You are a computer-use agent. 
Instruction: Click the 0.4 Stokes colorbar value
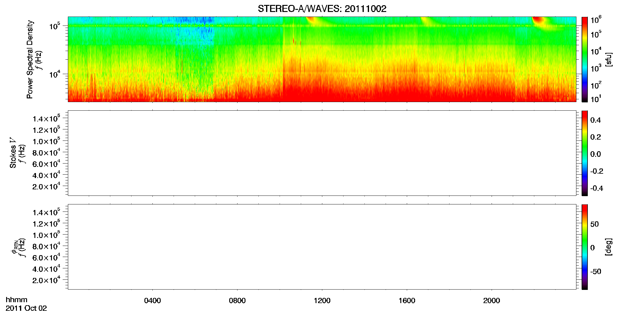tap(595, 120)
